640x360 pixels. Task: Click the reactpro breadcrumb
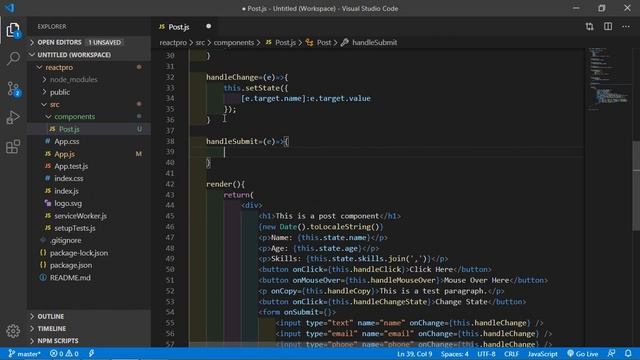(x=173, y=42)
